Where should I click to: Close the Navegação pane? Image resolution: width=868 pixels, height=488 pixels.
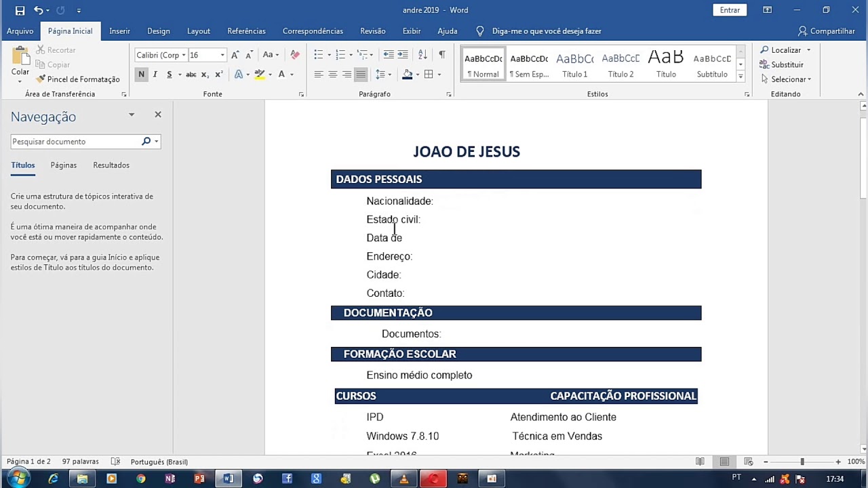point(158,115)
